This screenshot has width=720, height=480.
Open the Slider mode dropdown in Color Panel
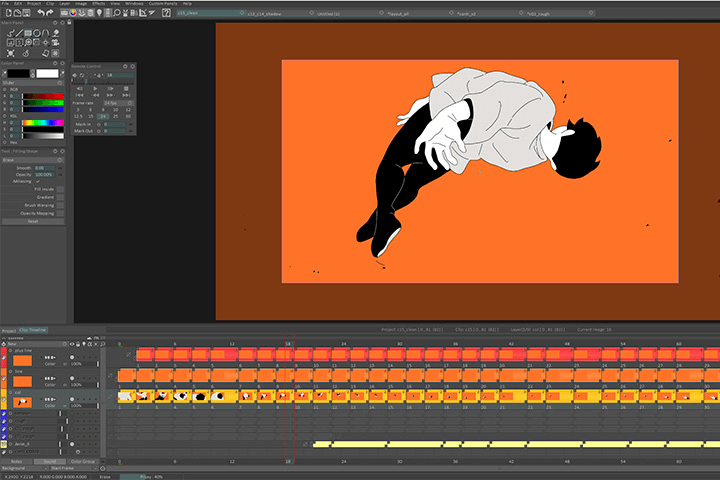(32, 83)
